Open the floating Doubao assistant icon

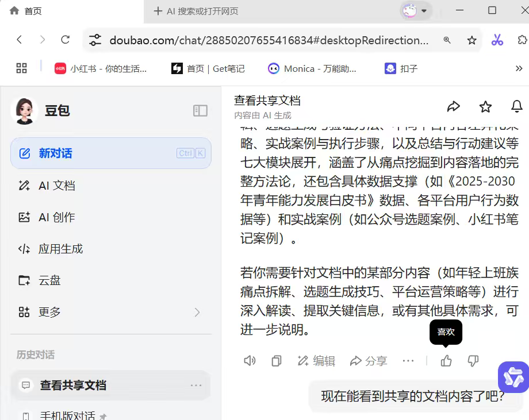[513, 377]
